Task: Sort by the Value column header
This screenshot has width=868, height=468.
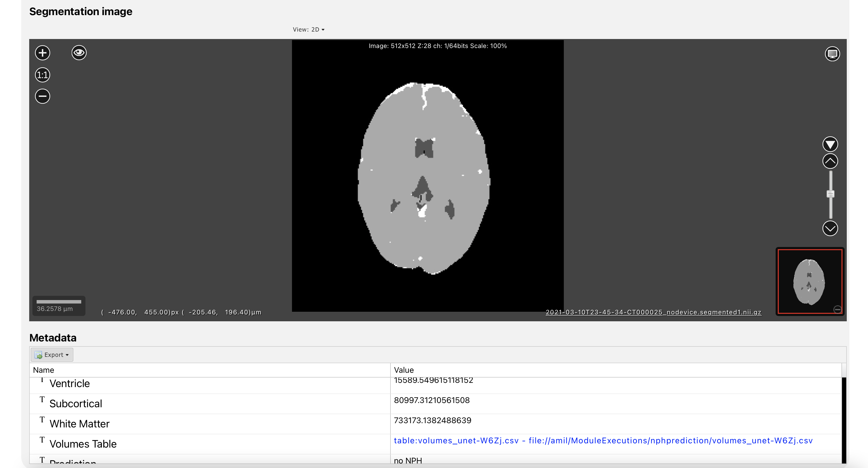Action: (404, 370)
